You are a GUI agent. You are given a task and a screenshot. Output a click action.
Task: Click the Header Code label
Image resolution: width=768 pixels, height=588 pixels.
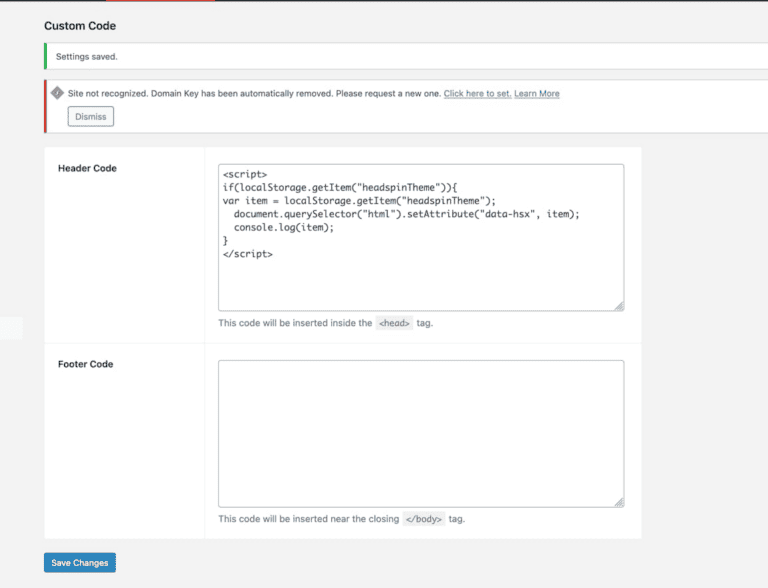point(87,169)
